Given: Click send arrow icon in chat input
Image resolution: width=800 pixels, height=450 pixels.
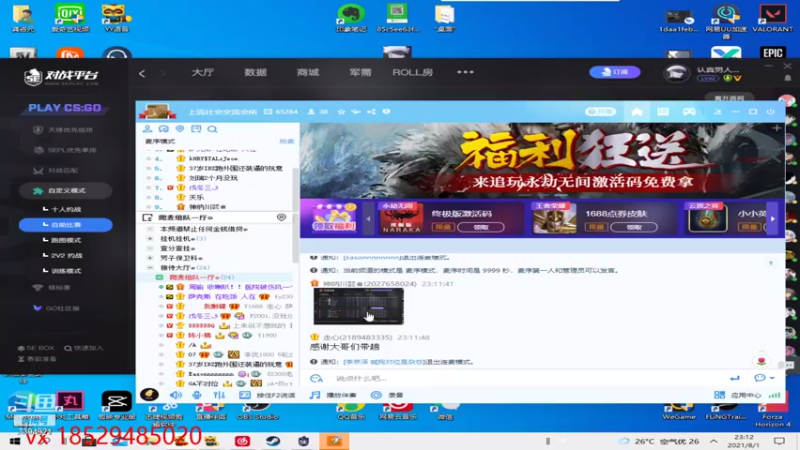Looking at the screenshot, I should pos(734,378).
